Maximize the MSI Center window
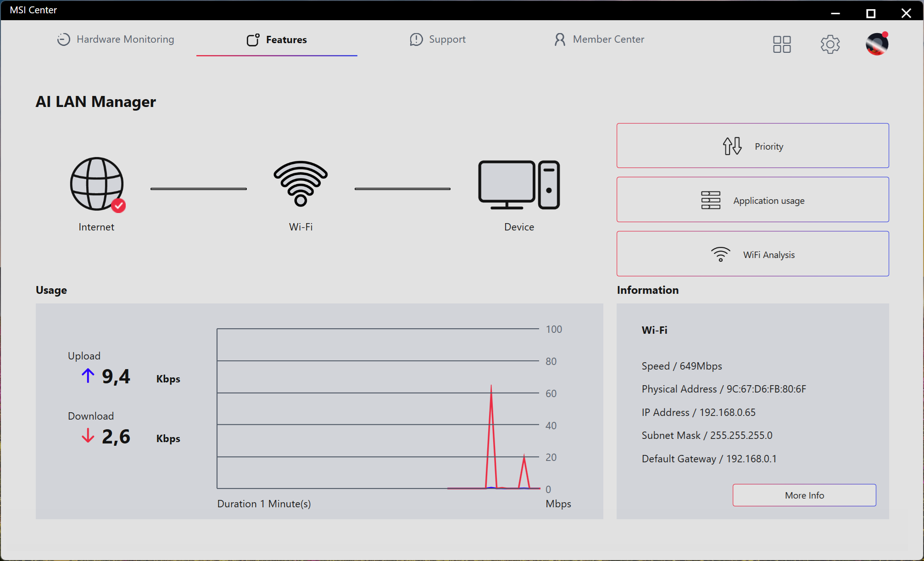 [x=870, y=13]
